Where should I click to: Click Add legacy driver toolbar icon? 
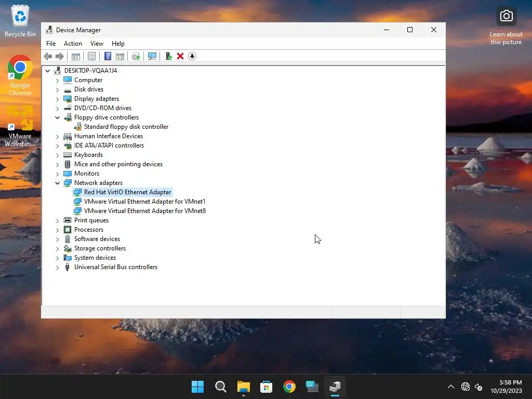pyautogui.click(x=168, y=56)
